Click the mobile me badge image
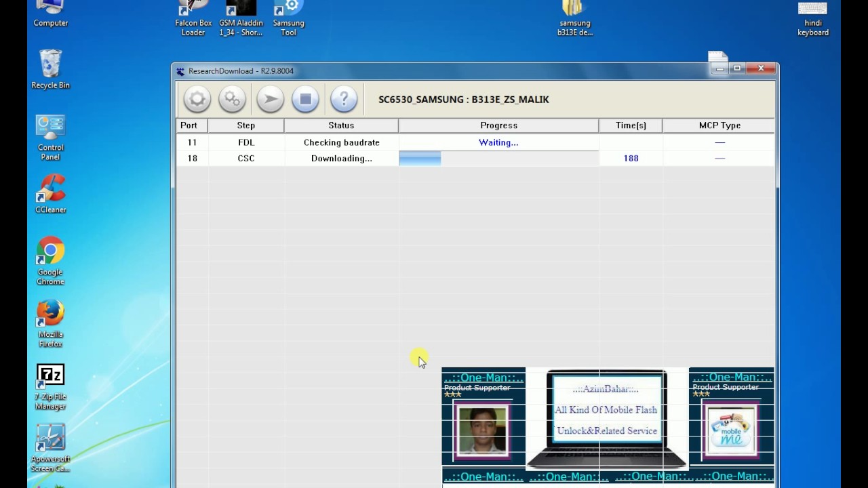 pyautogui.click(x=731, y=430)
